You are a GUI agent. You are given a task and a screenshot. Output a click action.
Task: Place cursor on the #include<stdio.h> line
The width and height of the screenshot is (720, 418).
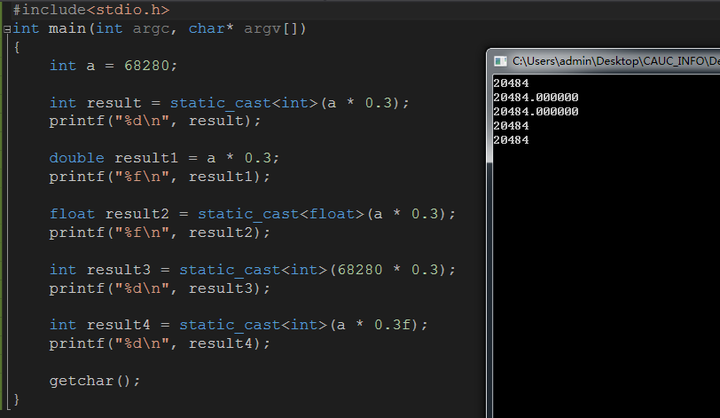(91, 10)
